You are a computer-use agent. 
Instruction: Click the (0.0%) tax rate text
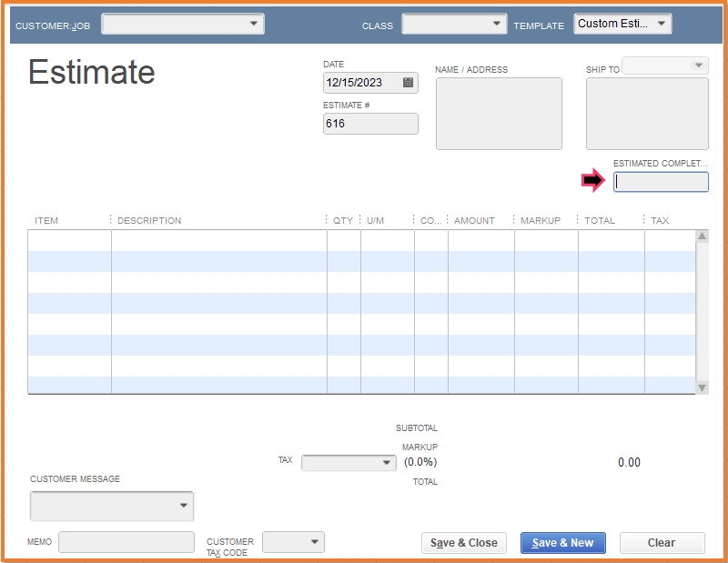point(420,462)
